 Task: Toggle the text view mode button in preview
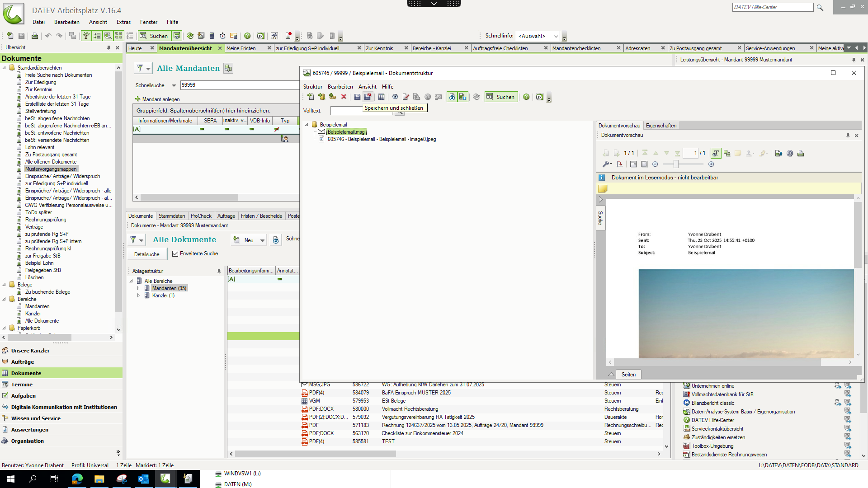coord(716,154)
